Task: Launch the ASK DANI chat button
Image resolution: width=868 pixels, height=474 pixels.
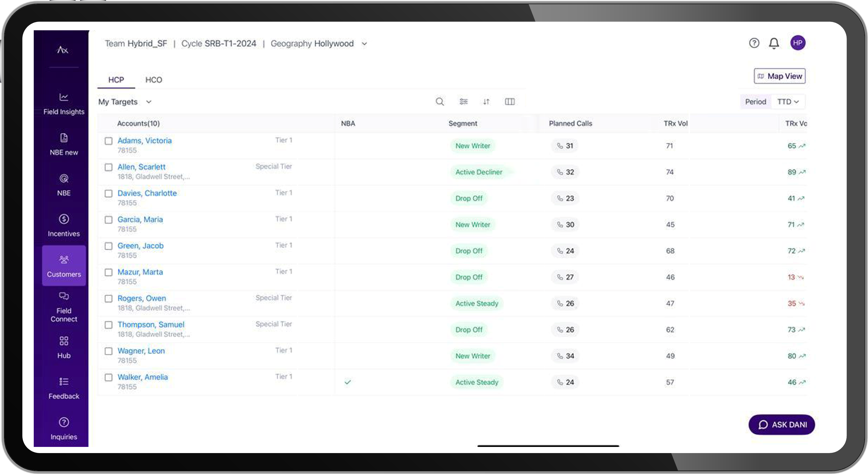Action: 781,425
